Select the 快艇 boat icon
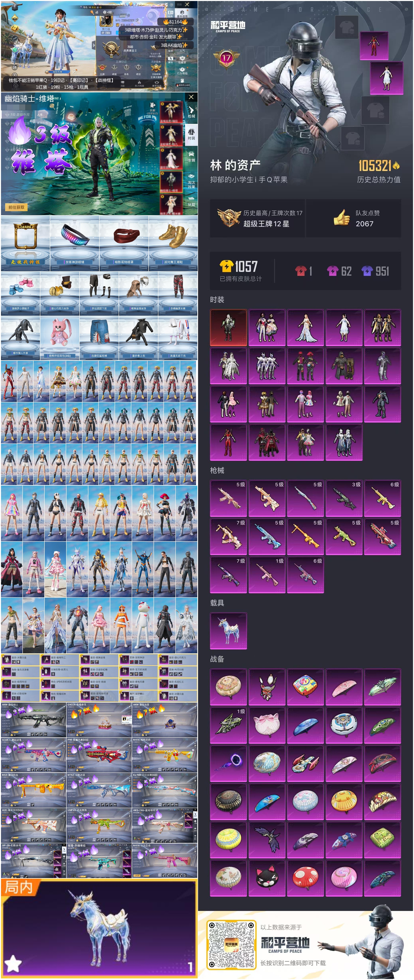414x980 pixels. coord(191,202)
